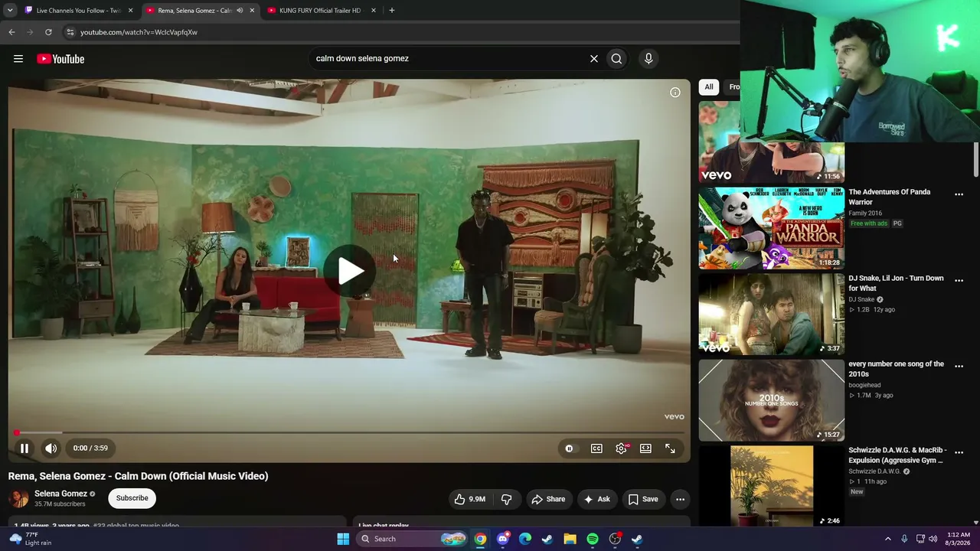Viewport: 980px width, 551px height.
Task: Open The Adventures Of Panda Warrior thumbnail
Action: tap(771, 228)
